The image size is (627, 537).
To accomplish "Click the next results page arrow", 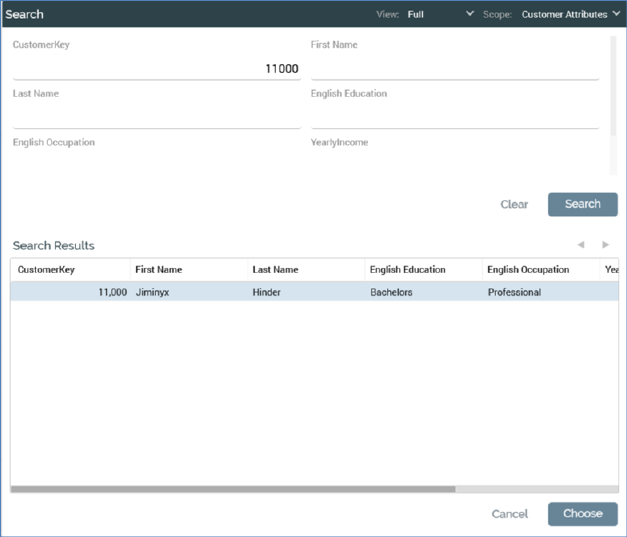I will click(605, 245).
